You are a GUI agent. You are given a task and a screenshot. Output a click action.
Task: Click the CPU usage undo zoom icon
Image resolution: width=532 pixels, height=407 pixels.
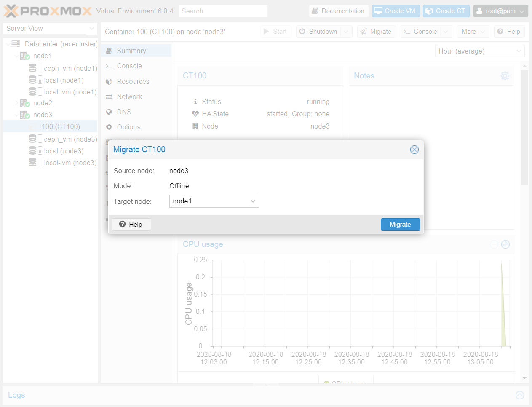click(x=494, y=244)
